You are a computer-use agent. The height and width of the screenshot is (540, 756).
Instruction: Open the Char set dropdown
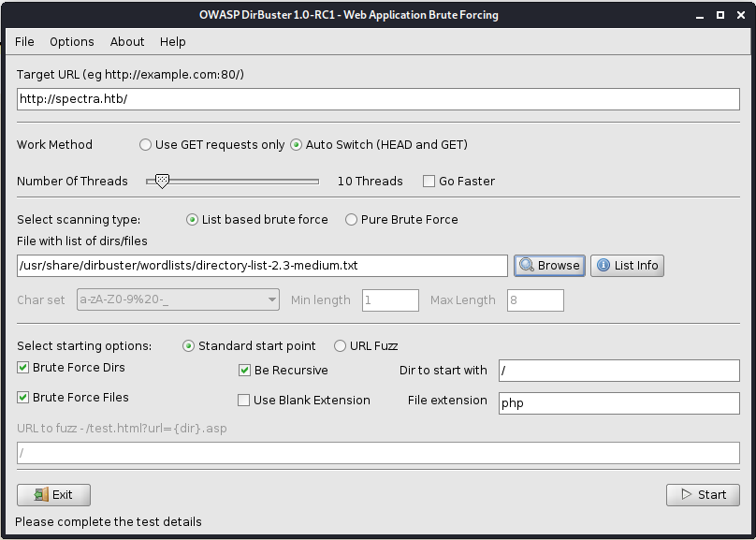pos(178,299)
